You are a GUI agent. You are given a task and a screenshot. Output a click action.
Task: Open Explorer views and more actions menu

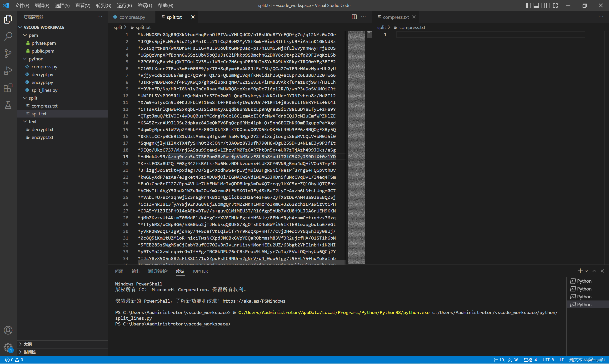pos(100,17)
